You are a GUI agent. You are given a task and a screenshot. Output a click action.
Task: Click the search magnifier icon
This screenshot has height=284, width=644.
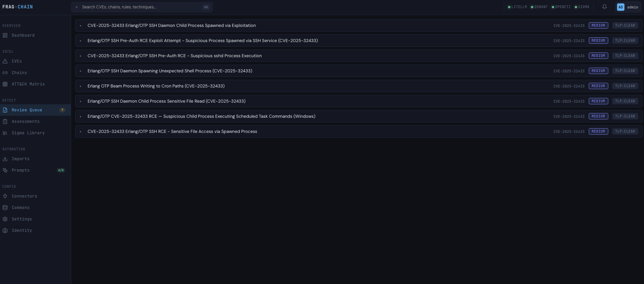coord(77,7)
